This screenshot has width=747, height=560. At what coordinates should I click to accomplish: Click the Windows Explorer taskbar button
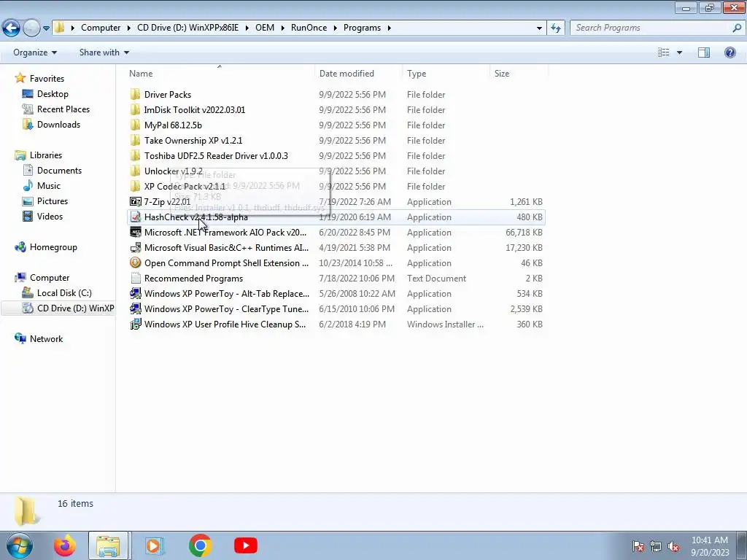click(x=108, y=545)
